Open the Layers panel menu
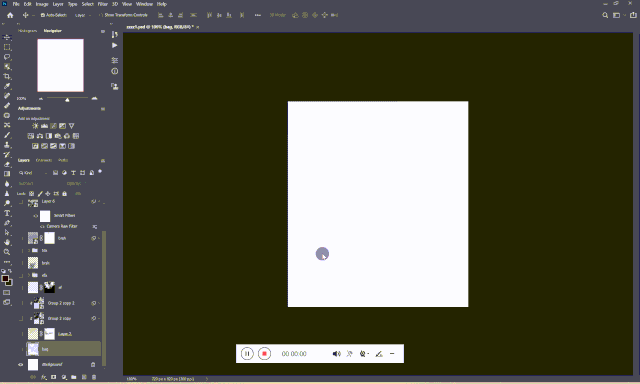The width and height of the screenshot is (640, 384). (103, 161)
